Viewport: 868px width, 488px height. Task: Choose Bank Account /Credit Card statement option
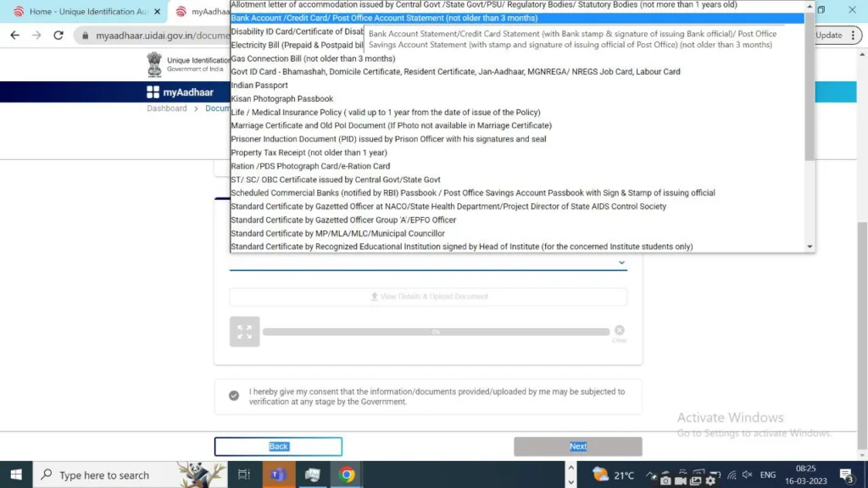click(x=384, y=18)
